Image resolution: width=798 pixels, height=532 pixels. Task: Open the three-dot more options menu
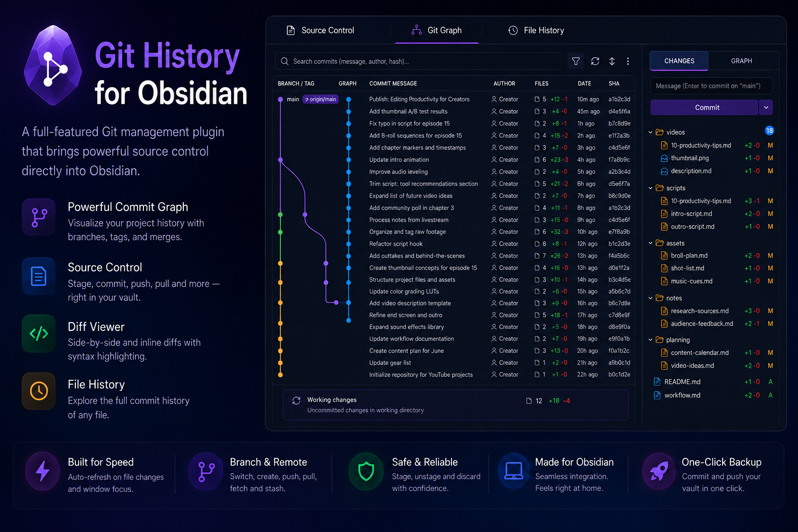pyautogui.click(x=628, y=61)
